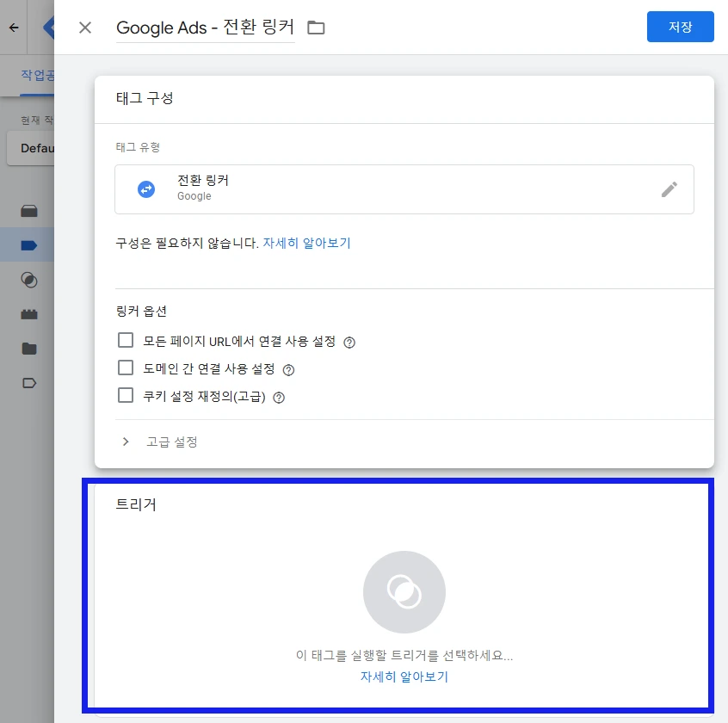Screen dimensions: 728x723
Task: Click the pencil icon to edit tag type
Action: pos(669,189)
